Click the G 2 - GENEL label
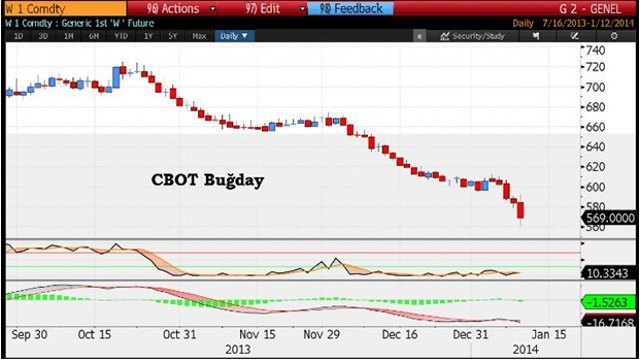 tap(590, 9)
